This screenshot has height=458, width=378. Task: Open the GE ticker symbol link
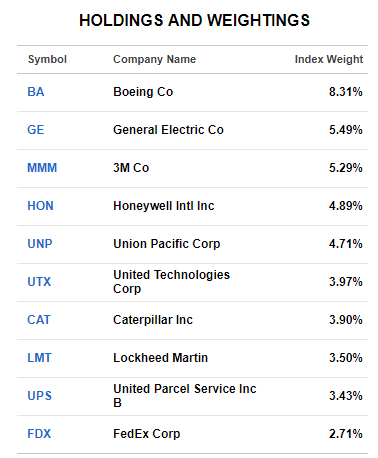click(36, 130)
